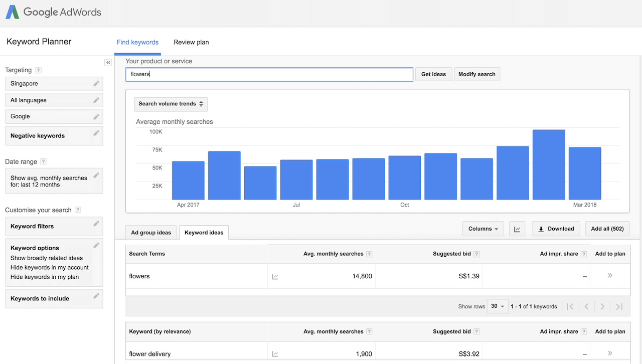This screenshot has width=642, height=364.
Task: Edit the All languages pencil icon
Action: pos(96,100)
